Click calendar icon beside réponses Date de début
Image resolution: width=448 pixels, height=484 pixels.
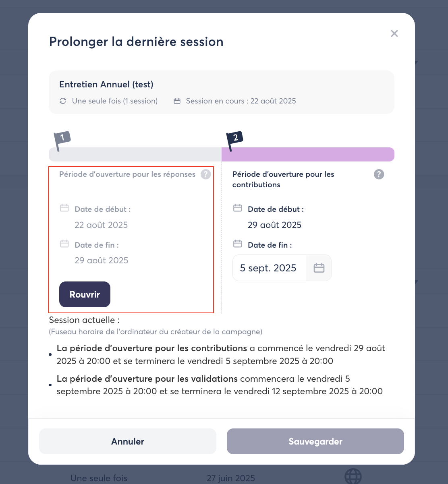coord(64,208)
